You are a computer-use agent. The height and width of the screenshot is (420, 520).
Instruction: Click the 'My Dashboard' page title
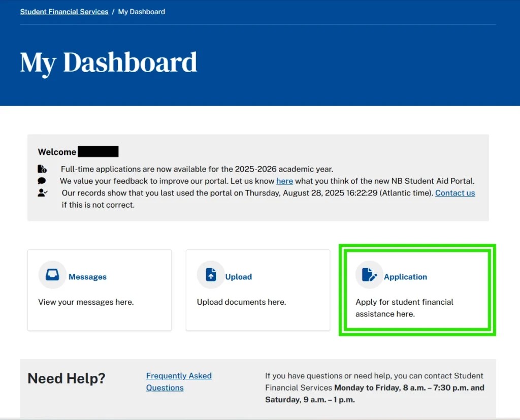[108, 62]
